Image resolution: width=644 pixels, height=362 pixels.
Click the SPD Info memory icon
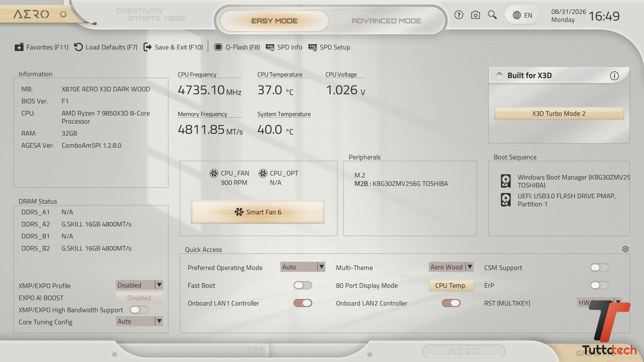pos(270,47)
